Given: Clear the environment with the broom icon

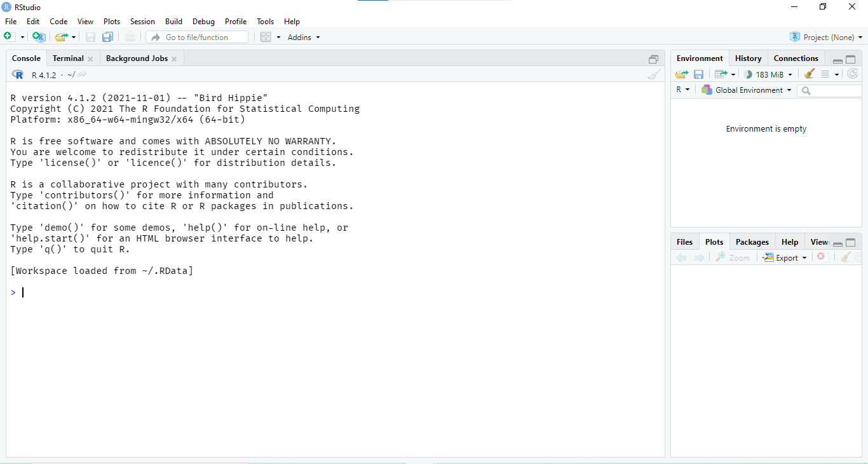Looking at the screenshot, I should (x=808, y=74).
